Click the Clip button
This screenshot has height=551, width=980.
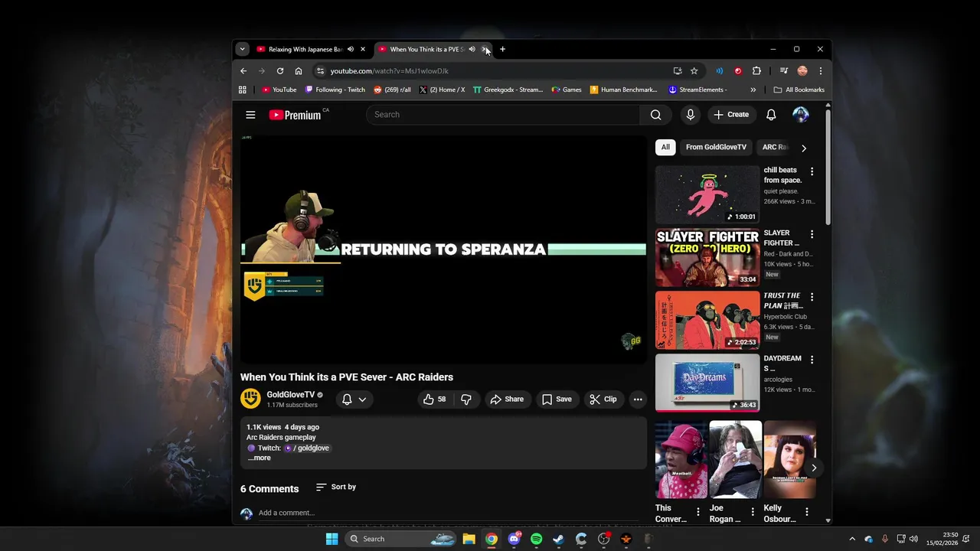pyautogui.click(x=603, y=399)
